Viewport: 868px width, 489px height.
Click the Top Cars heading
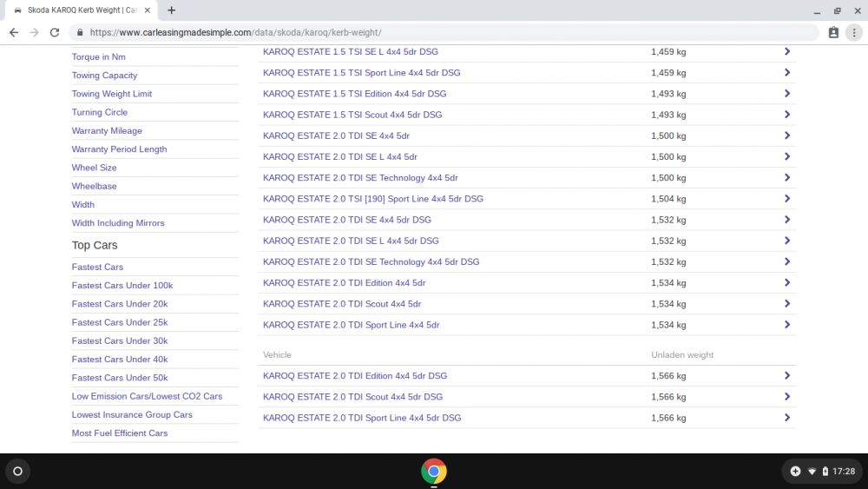pyautogui.click(x=95, y=245)
